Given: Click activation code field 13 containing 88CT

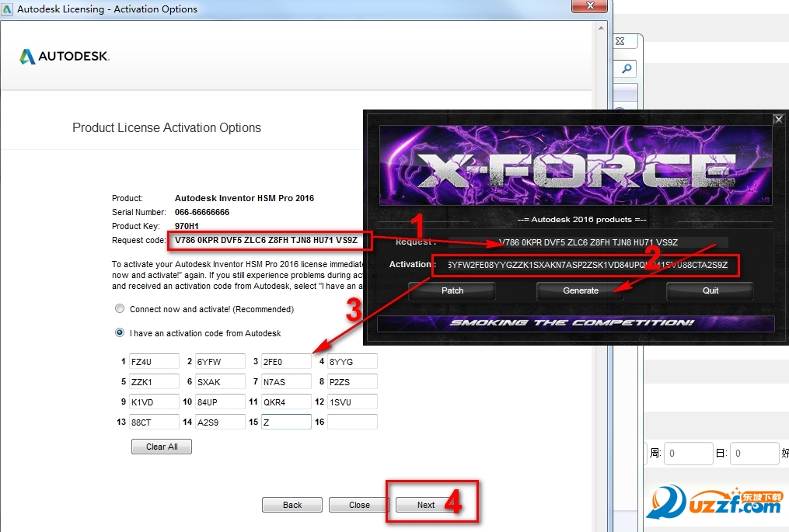Looking at the screenshot, I should tap(154, 422).
